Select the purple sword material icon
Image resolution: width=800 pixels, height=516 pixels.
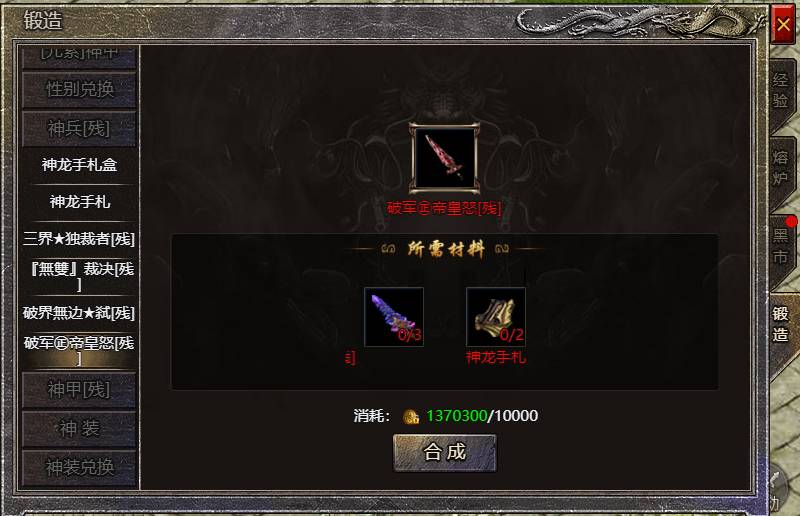point(394,316)
